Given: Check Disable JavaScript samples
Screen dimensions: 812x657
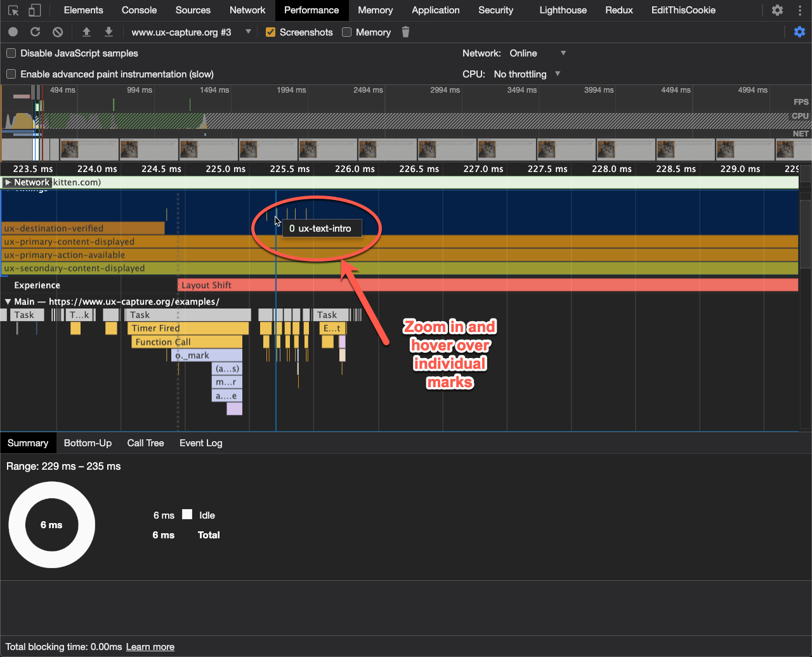Looking at the screenshot, I should tap(11, 53).
